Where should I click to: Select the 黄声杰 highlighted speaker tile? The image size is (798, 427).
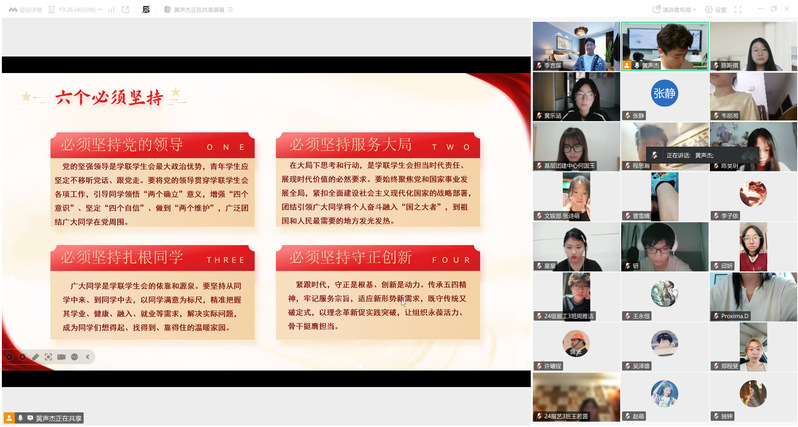point(664,46)
